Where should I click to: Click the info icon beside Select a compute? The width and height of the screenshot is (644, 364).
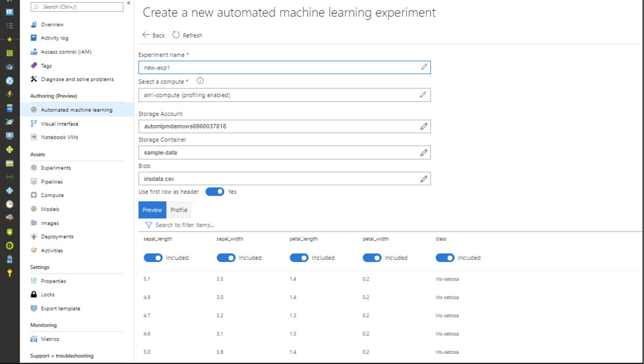pyautogui.click(x=200, y=81)
